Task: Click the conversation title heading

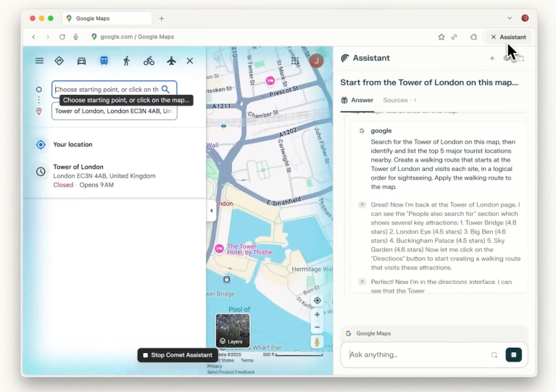Action: (x=429, y=83)
